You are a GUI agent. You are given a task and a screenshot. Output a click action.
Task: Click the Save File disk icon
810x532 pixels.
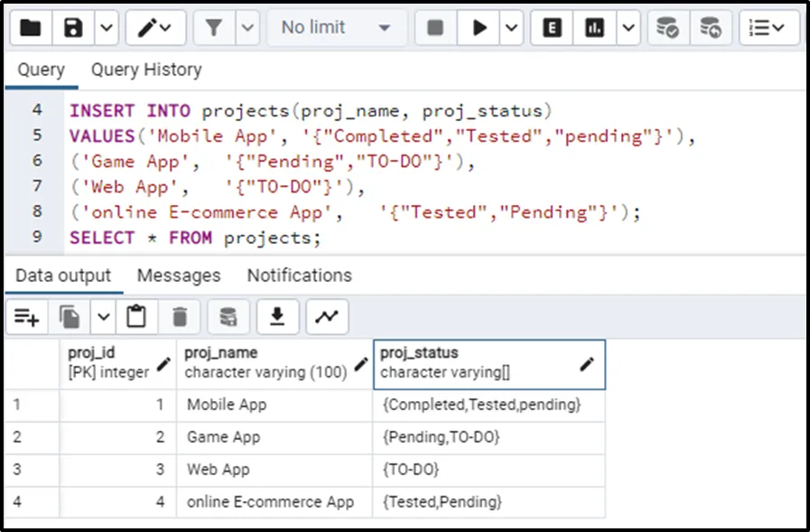point(74,28)
